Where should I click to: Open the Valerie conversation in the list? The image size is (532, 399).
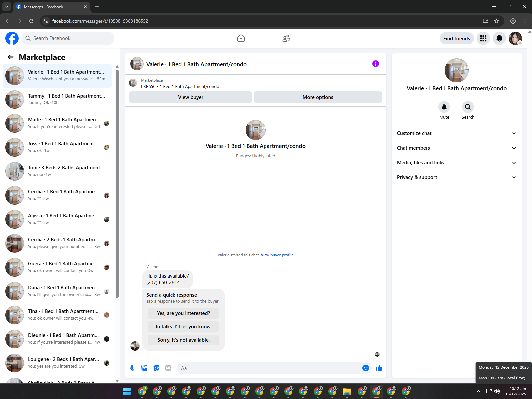tap(57, 76)
